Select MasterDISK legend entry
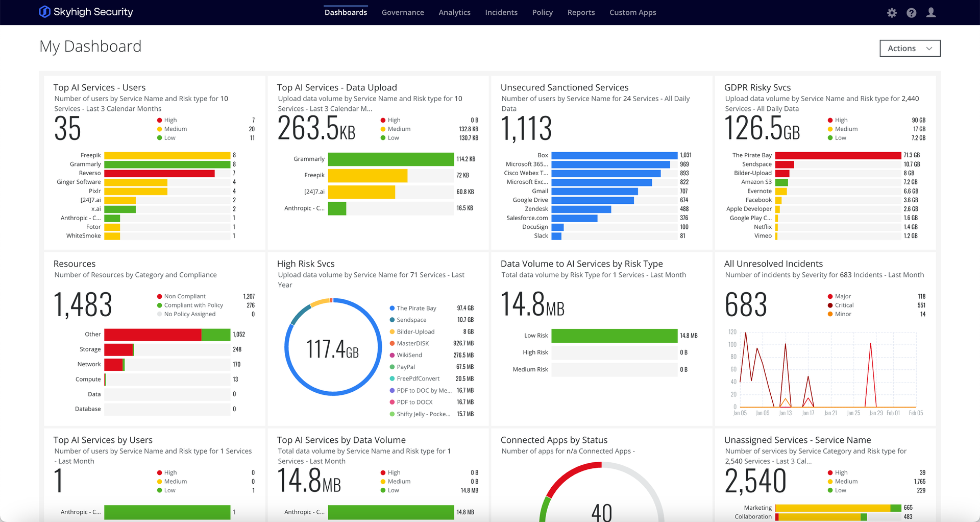Screen dimensions: 980x522 (431, 343)
